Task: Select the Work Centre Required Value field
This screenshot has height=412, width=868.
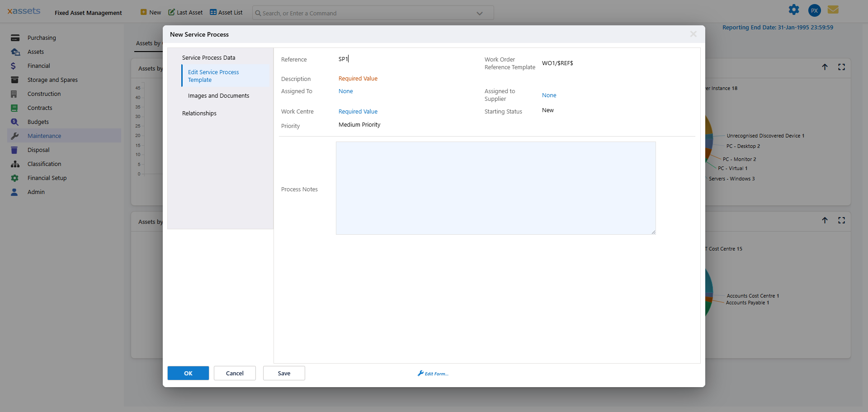Action: click(358, 111)
